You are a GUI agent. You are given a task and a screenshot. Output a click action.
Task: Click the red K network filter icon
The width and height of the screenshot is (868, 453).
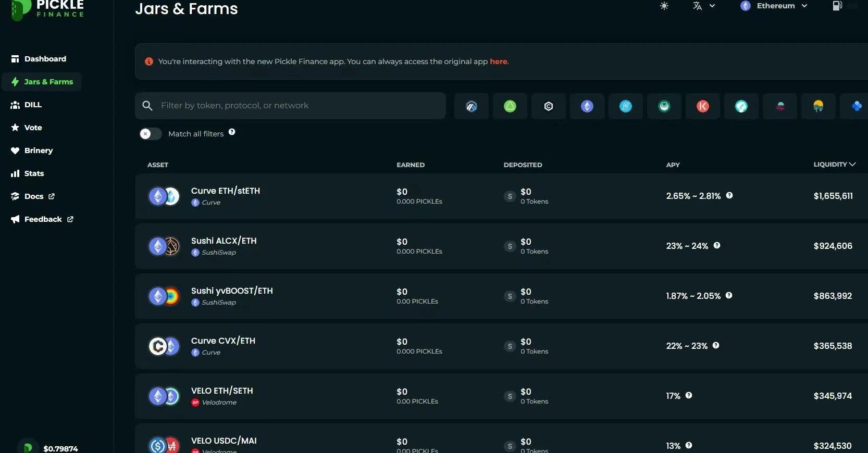tap(702, 106)
